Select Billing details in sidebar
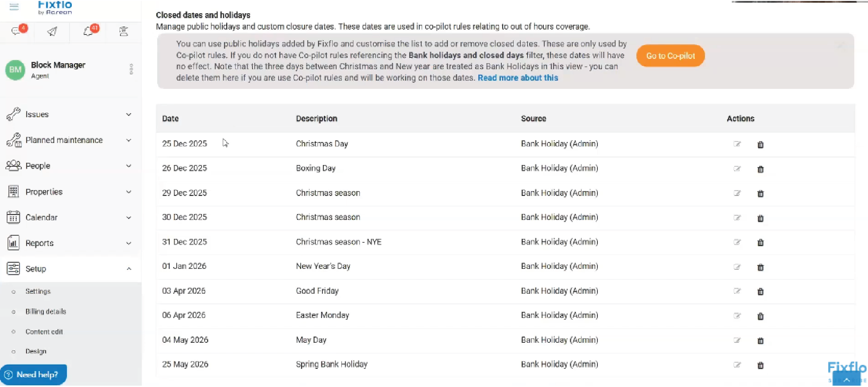Screen dimensions: 868x387 (46, 312)
